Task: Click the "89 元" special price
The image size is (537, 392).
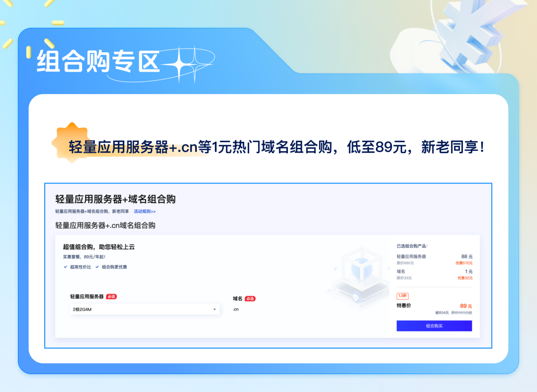Action: (x=466, y=306)
